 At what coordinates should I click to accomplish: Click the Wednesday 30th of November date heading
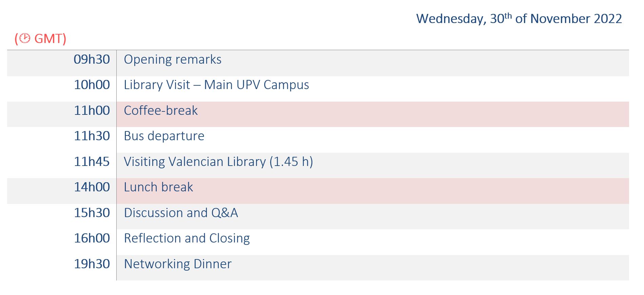(519, 19)
